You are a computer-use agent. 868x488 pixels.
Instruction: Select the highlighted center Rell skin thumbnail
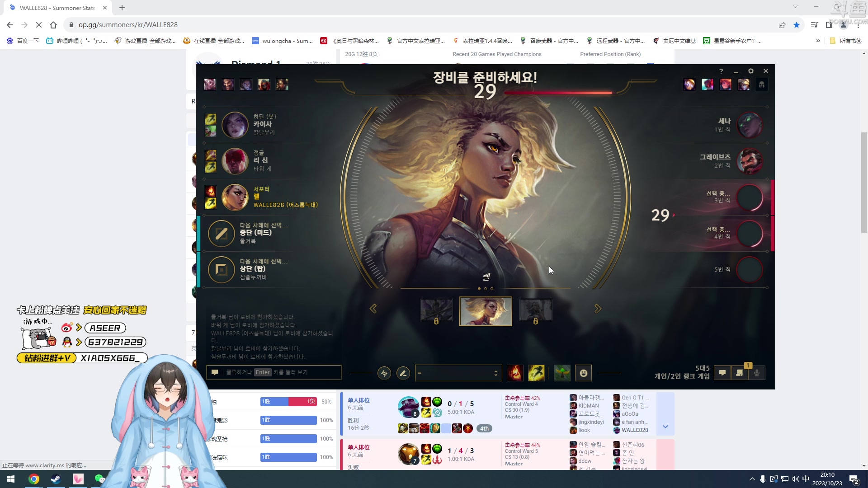(486, 311)
